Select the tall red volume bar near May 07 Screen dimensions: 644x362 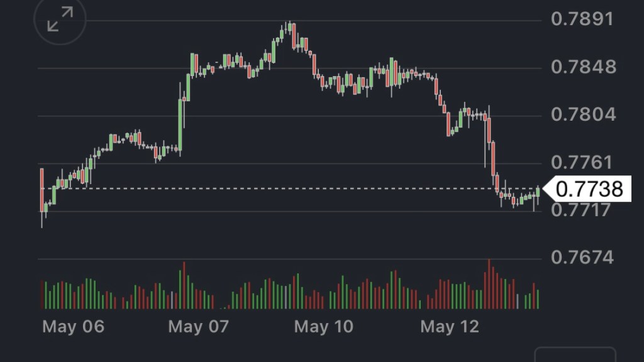click(184, 285)
